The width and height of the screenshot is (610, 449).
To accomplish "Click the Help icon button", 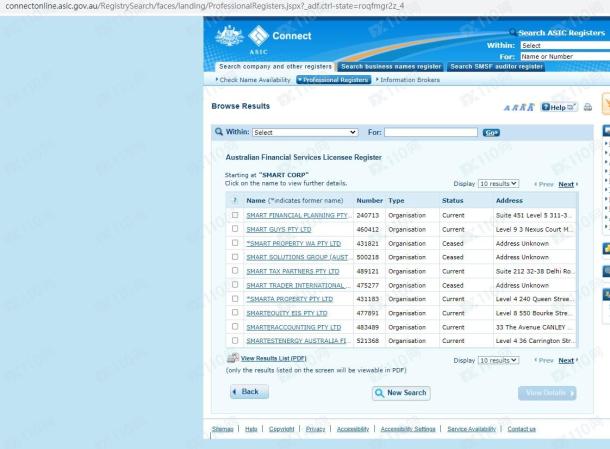I will [x=559, y=107].
